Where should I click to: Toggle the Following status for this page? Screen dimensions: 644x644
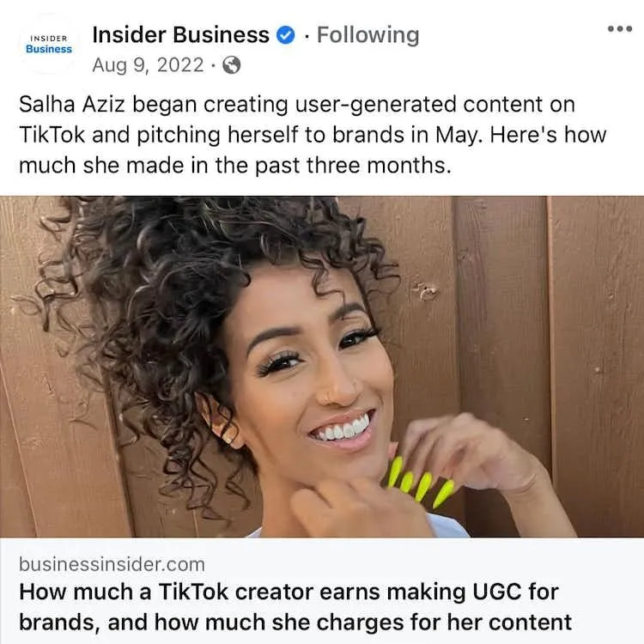(x=368, y=35)
